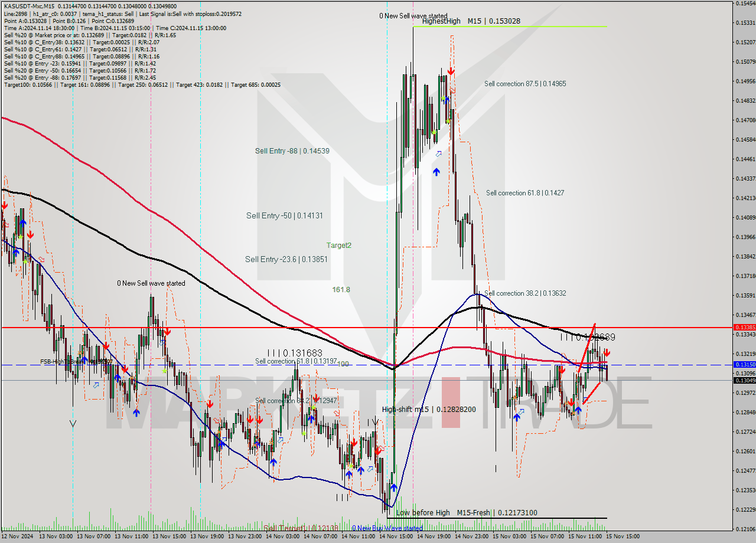Click the 0.14832 price axis label
756x543 pixels.
coord(745,101)
